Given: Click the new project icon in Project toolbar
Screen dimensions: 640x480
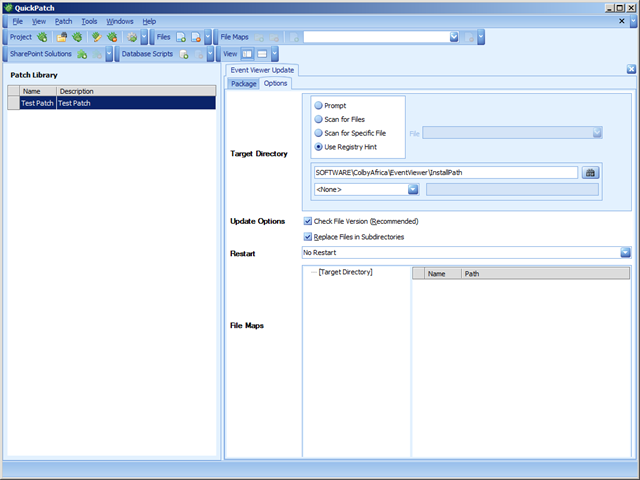Looking at the screenshot, I should click(x=42, y=37).
